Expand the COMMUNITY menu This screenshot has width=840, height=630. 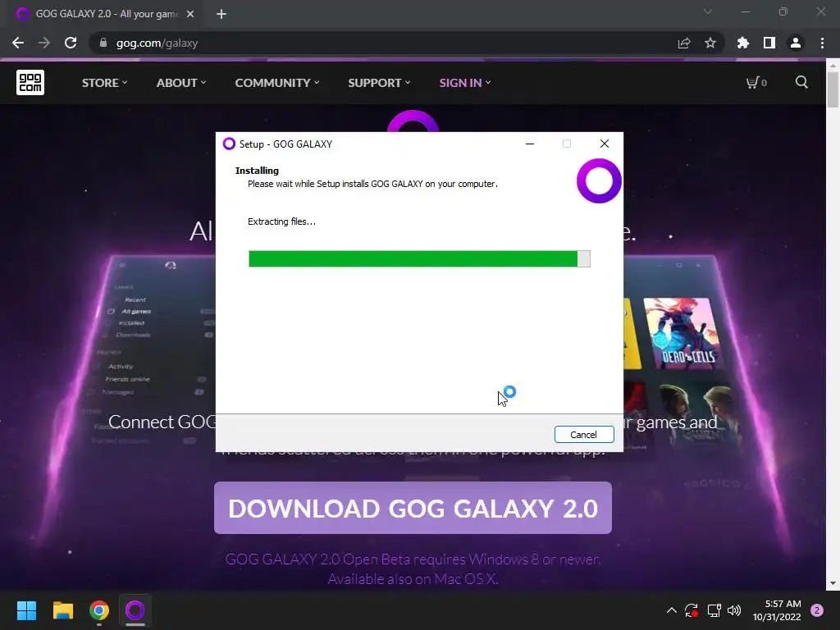277,83
